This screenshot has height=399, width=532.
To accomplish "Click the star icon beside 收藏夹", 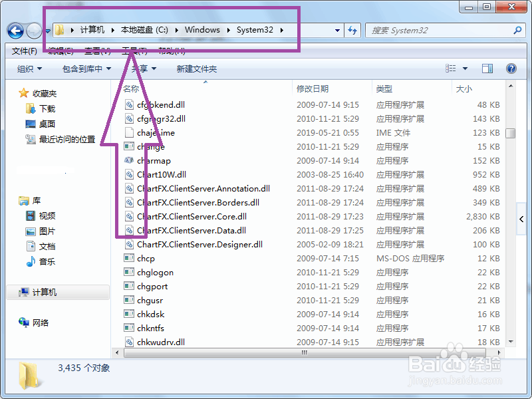I will [23, 93].
